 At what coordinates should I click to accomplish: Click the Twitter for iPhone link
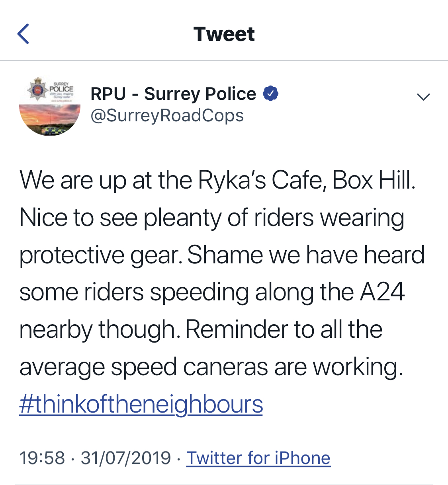[x=258, y=458]
